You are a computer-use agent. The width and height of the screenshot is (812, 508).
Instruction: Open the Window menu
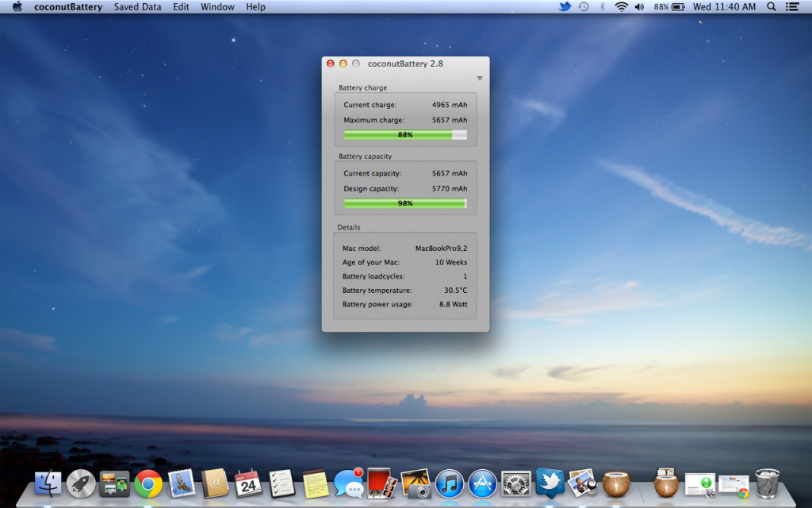217,6
